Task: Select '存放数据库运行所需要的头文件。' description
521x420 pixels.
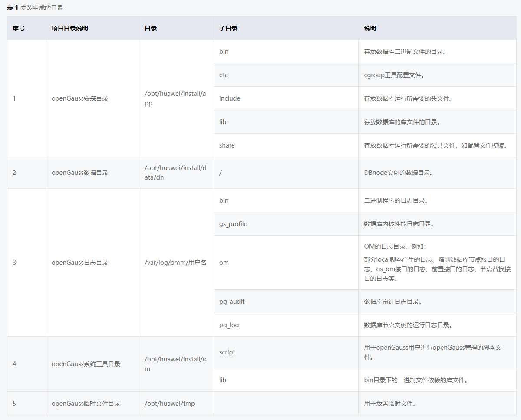Action: click(x=408, y=98)
